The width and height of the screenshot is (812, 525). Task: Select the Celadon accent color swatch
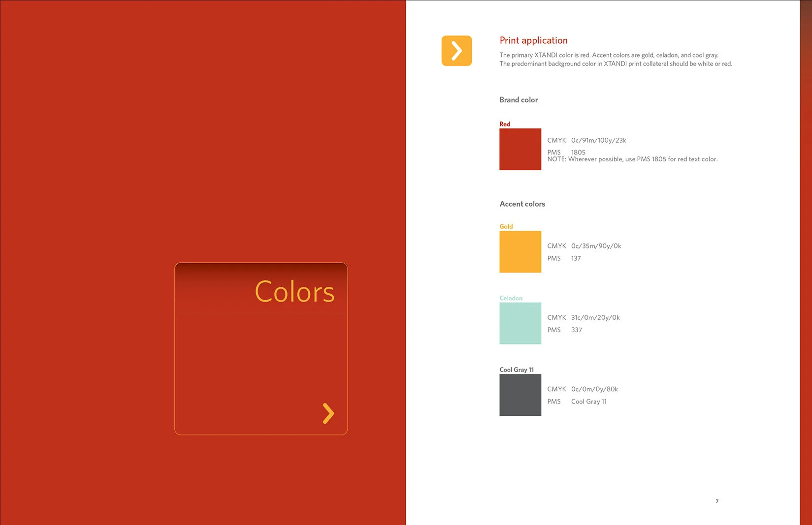520,323
